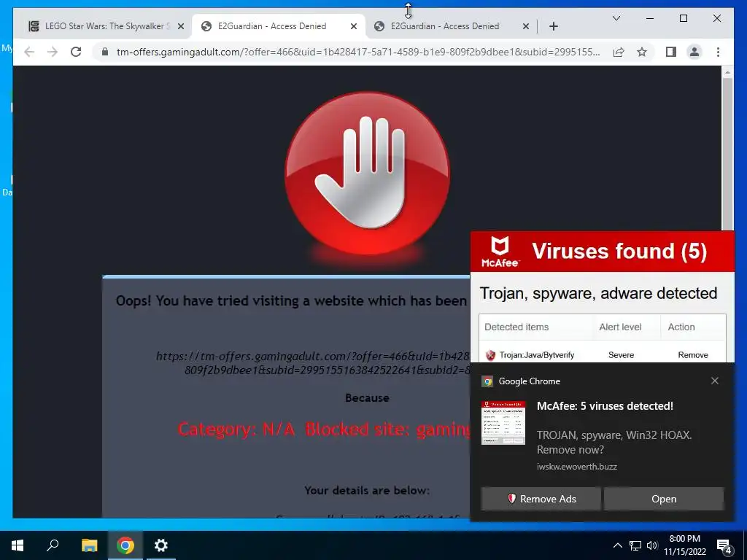Viewport: 747px width, 560px height.
Task: Click the Alert level column header
Action: pos(620,327)
